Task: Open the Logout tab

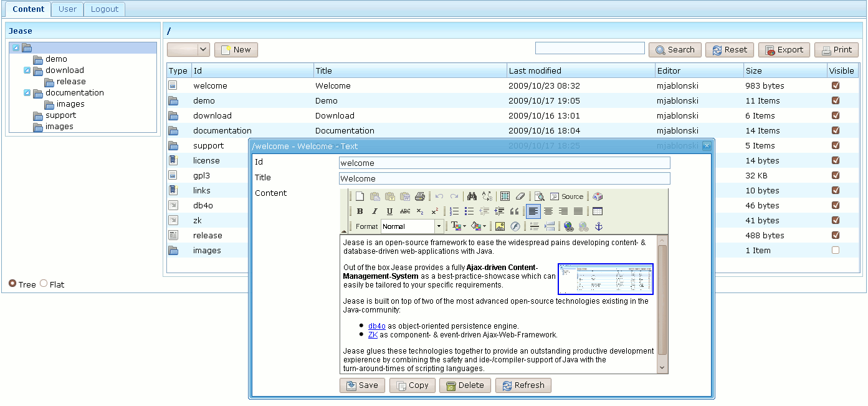Action: [105, 9]
